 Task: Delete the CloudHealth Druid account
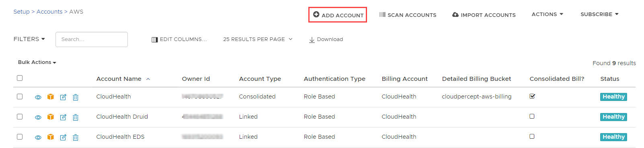click(x=76, y=117)
